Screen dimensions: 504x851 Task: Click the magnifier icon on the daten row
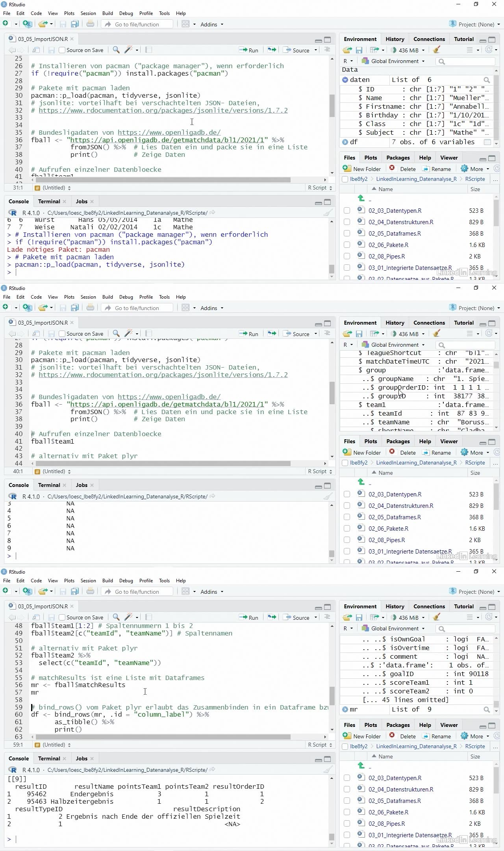487,80
